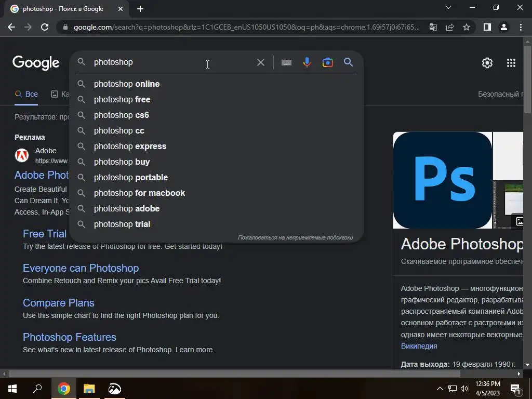The image size is (532, 399).
Task: Open File Explorer from taskbar
Action: (89, 389)
